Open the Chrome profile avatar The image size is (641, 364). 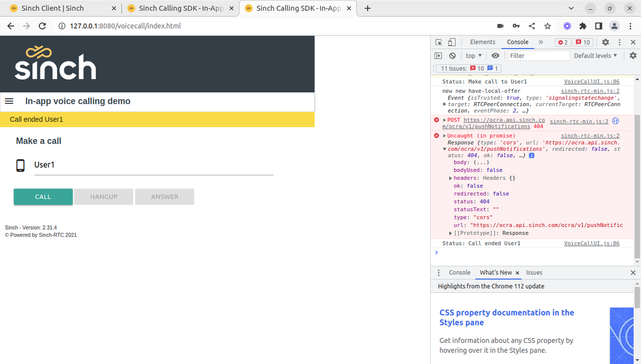(x=614, y=26)
